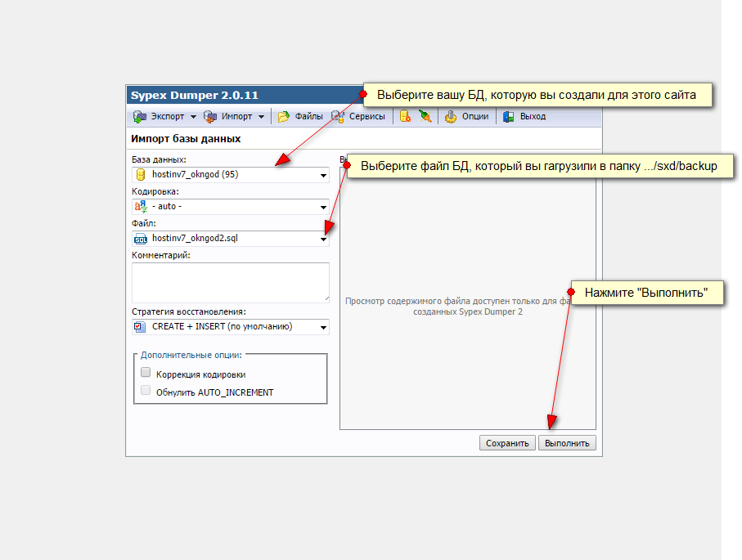Click the green connection plug icon

pyautogui.click(x=425, y=117)
